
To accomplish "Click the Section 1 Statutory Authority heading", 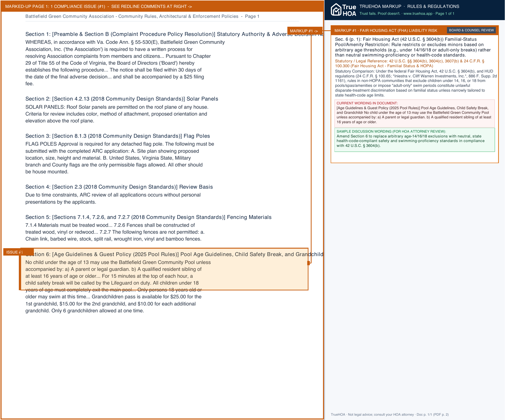I will (174, 34).
